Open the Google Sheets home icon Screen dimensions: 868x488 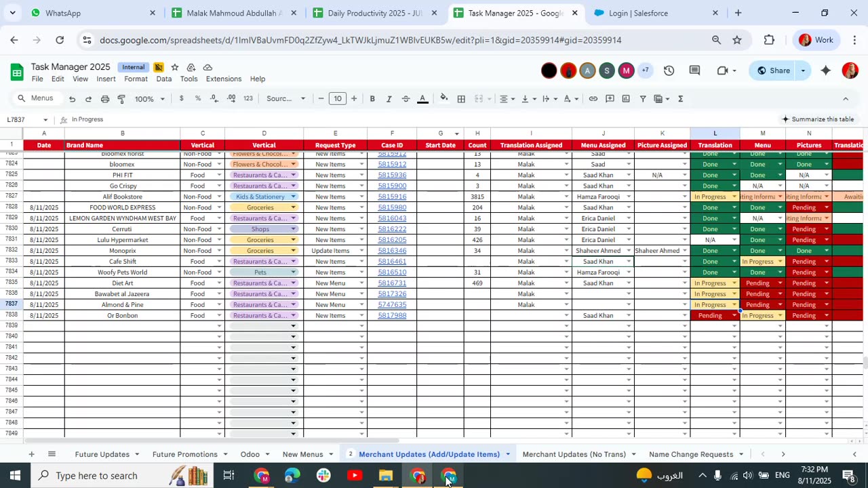(18, 71)
